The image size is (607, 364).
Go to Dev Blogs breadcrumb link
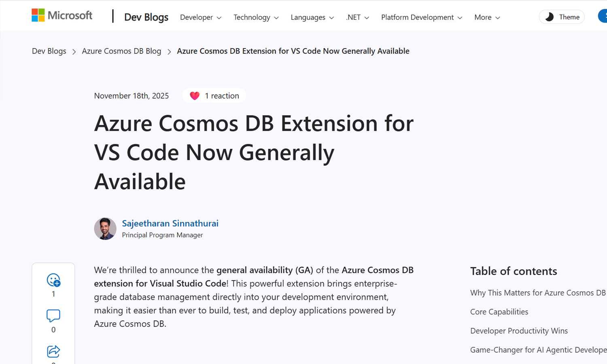click(49, 51)
